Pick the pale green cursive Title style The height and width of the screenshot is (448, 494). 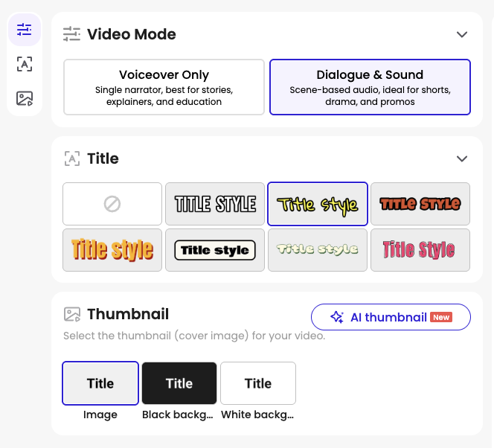[x=318, y=250]
